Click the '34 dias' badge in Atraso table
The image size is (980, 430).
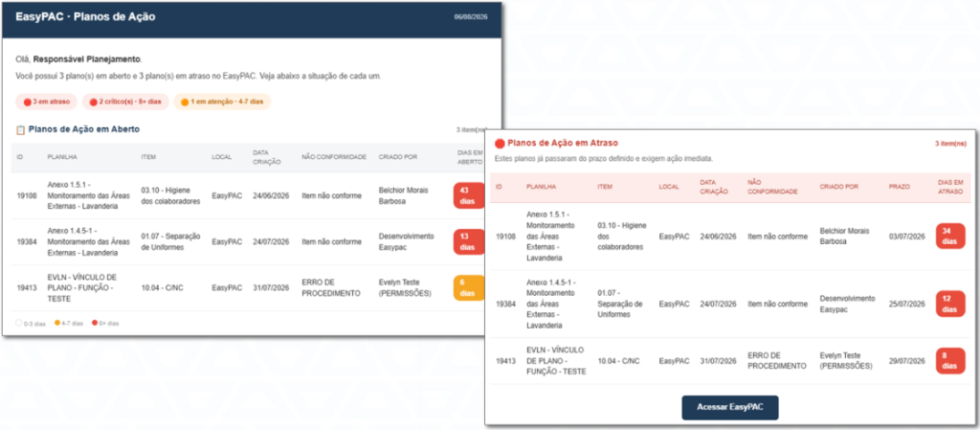(950, 237)
